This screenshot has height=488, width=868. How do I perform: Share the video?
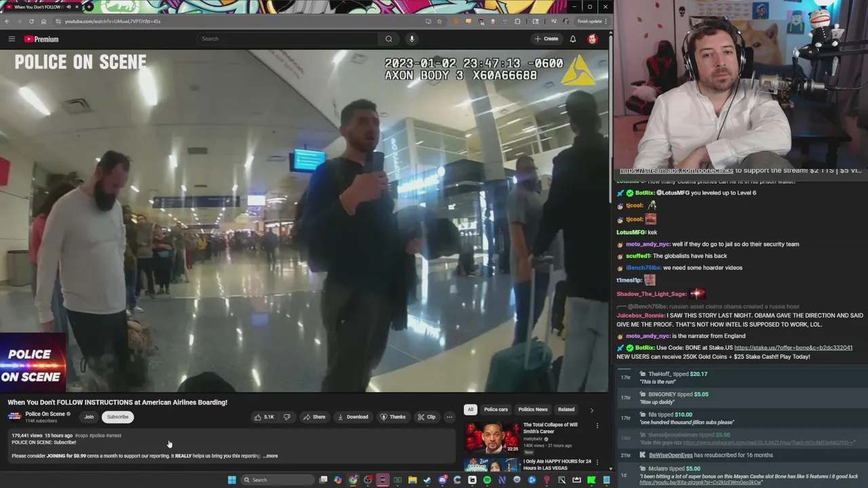314,417
